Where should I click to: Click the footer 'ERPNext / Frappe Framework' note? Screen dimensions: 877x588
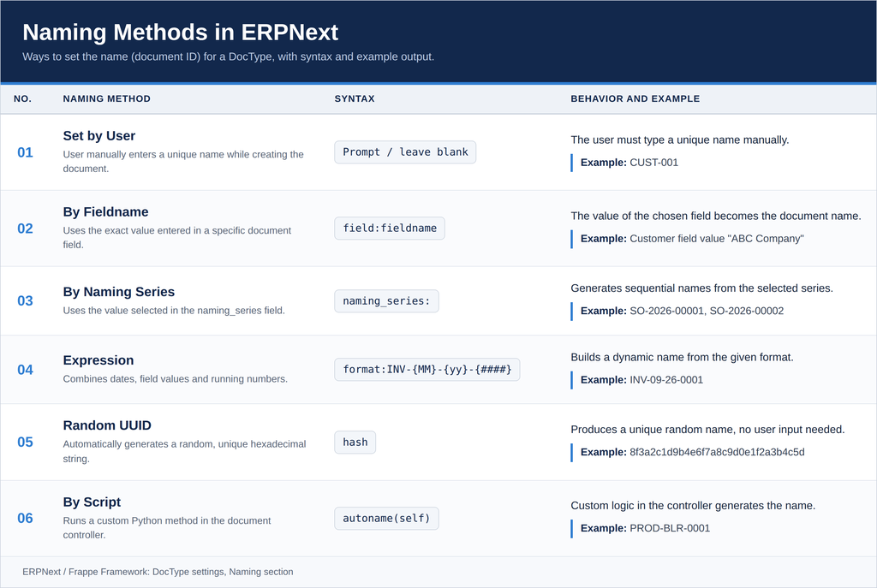pos(158,572)
